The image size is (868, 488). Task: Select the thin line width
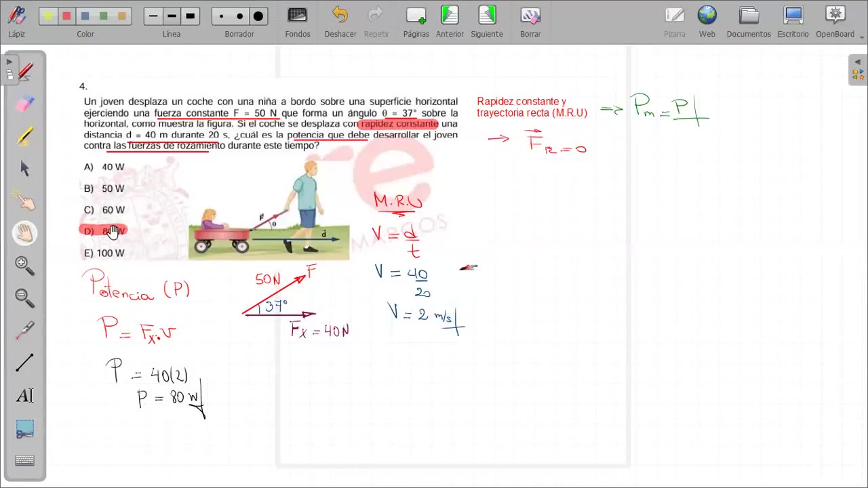point(153,16)
